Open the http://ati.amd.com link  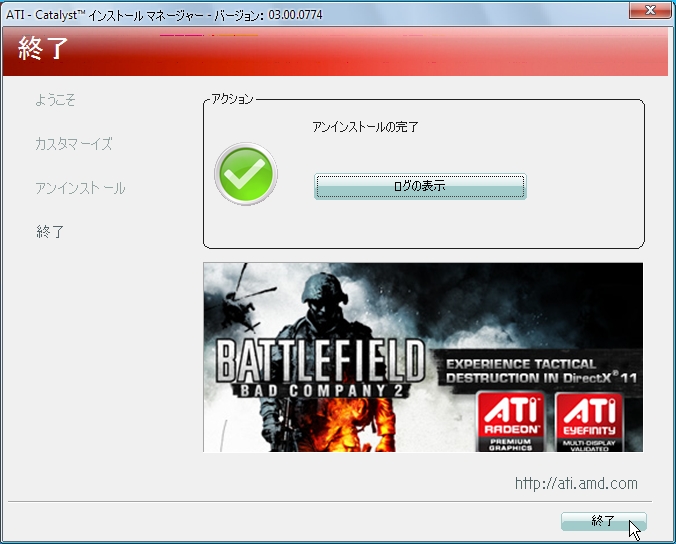click(576, 484)
